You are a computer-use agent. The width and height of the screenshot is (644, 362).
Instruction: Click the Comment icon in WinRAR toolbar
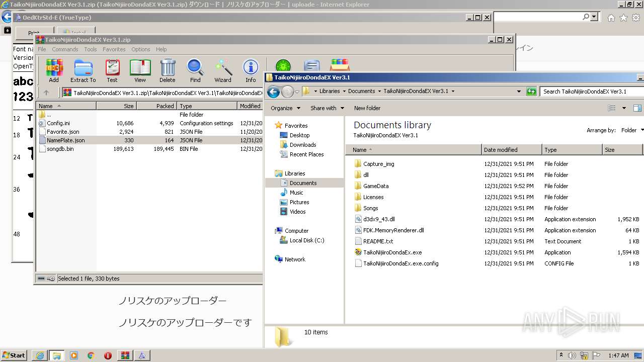click(312, 66)
